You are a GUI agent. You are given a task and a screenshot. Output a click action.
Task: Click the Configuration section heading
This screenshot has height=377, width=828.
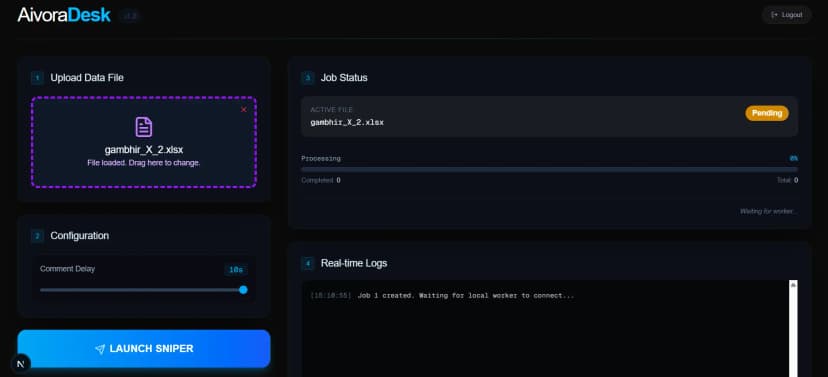point(80,236)
